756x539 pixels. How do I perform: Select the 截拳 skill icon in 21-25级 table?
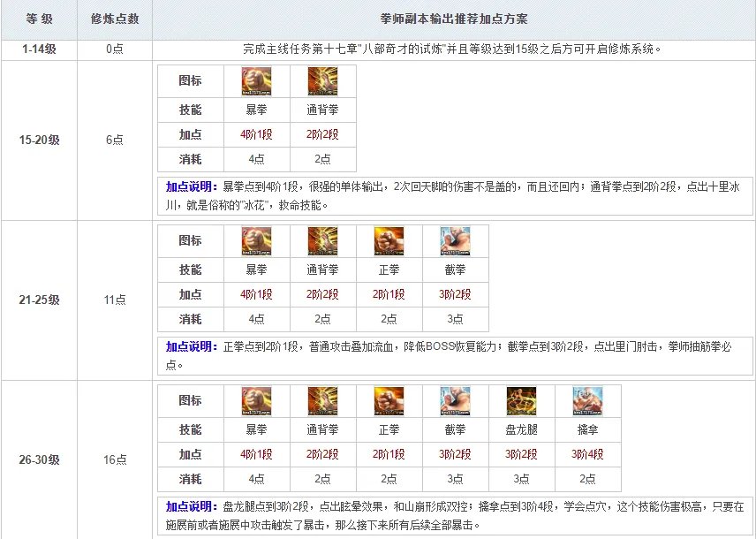tap(455, 241)
